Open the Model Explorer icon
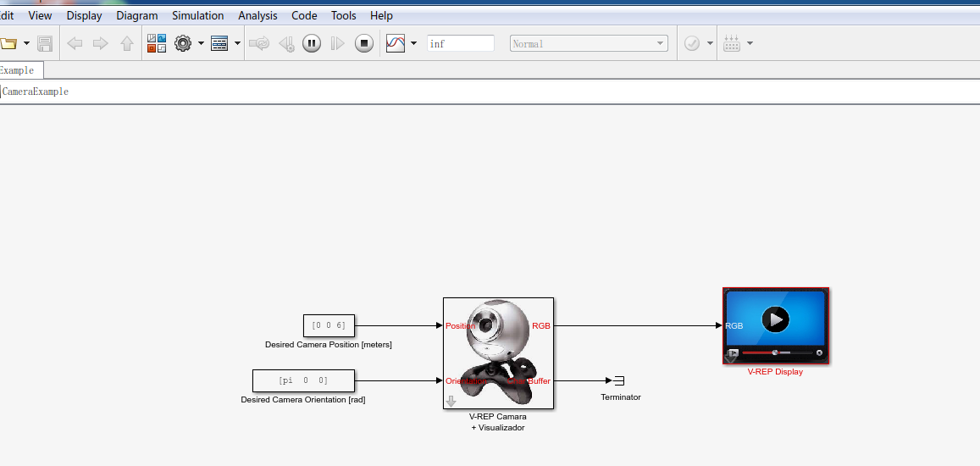 click(x=219, y=43)
